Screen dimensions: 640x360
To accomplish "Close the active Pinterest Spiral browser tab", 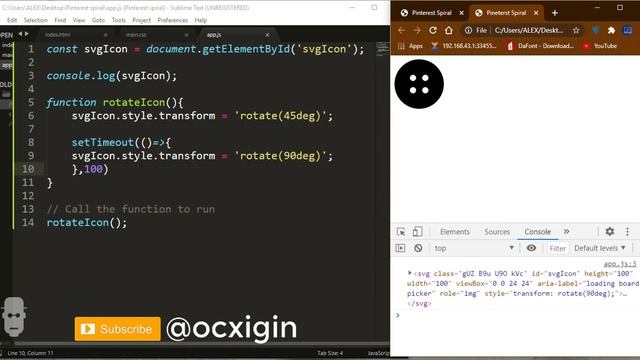I will [x=536, y=13].
